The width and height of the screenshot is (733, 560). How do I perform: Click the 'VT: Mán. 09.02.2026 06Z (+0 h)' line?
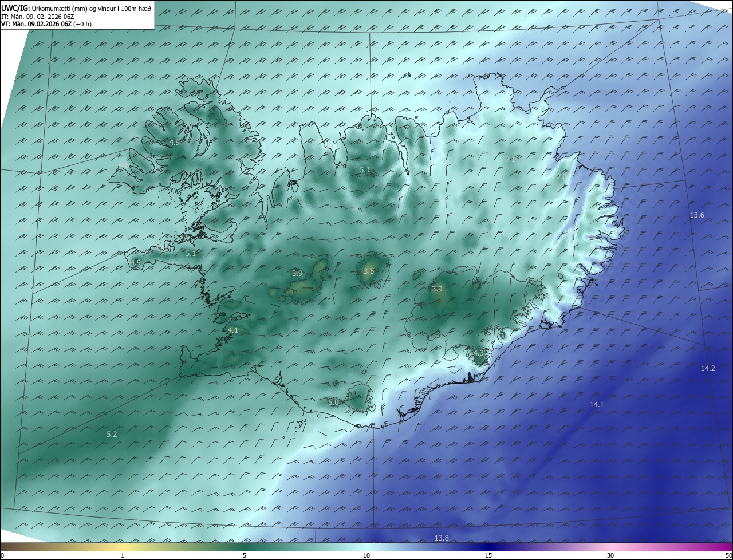46,24
